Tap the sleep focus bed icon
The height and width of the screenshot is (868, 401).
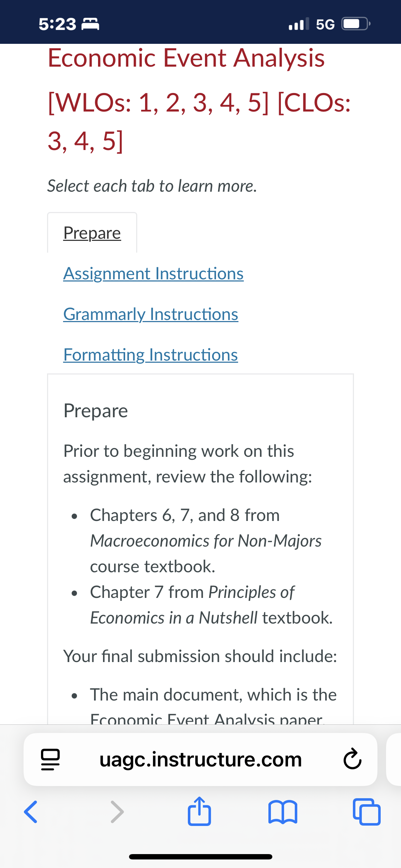[x=91, y=24]
